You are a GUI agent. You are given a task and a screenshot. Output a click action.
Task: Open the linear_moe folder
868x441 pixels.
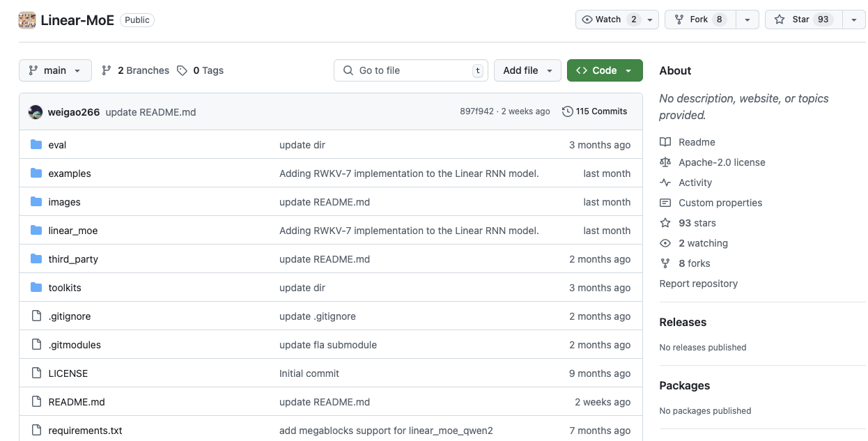point(73,231)
